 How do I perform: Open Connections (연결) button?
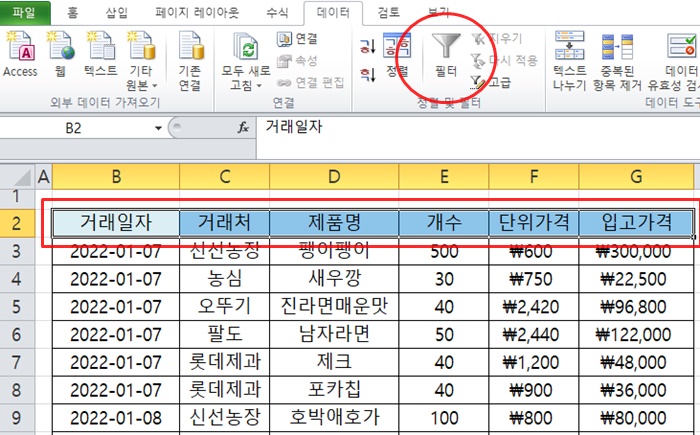pos(297,39)
